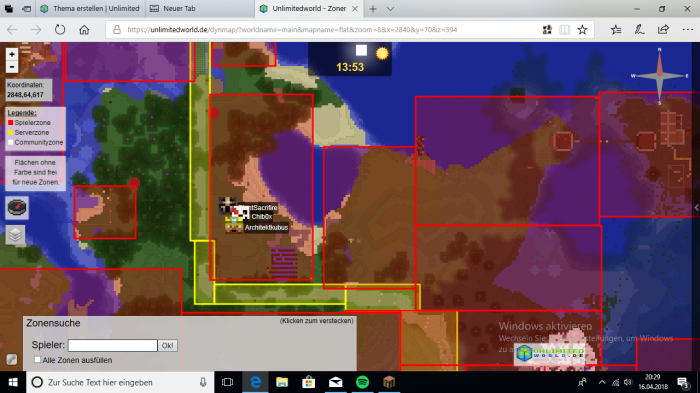Image resolution: width=700 pixels, height=393 pixels.
Task: Focus the Spieler input field
Action: (112, 345)
